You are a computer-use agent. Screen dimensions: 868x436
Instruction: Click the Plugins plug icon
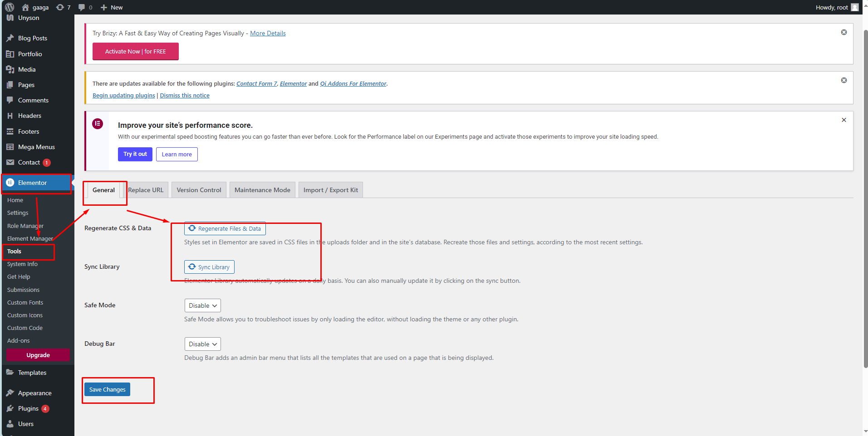pyautogui.click(x=10, y=408)
